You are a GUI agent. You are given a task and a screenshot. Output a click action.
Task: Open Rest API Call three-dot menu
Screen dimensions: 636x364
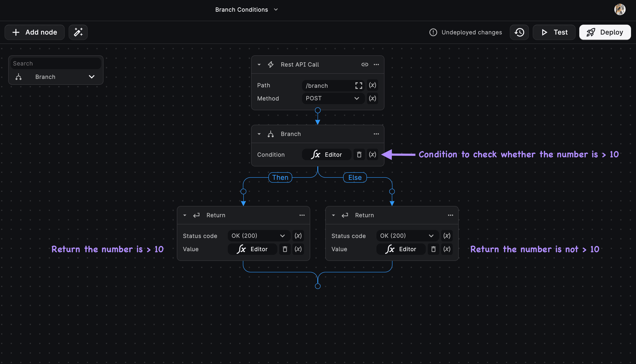pyautogui.click(x=376, y=64)
